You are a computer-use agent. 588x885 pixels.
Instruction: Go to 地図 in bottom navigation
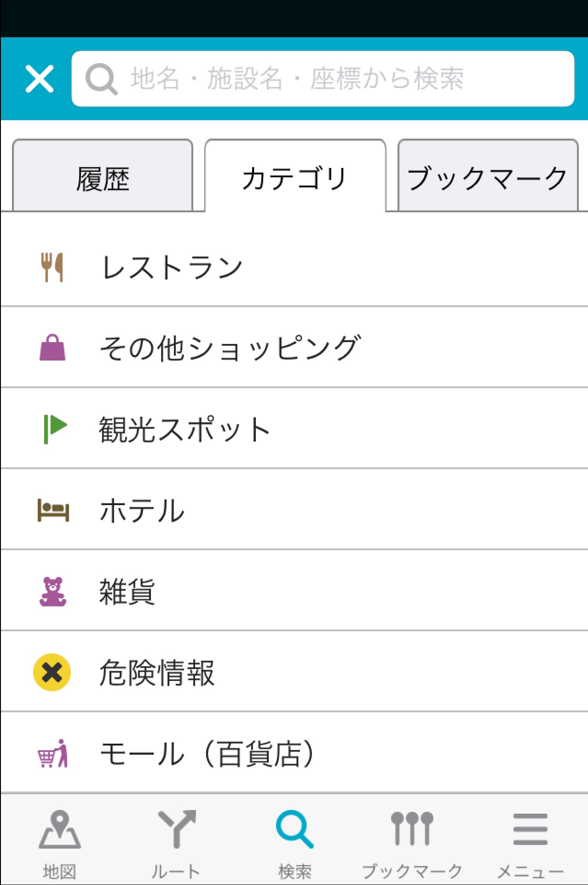point(59,843)
